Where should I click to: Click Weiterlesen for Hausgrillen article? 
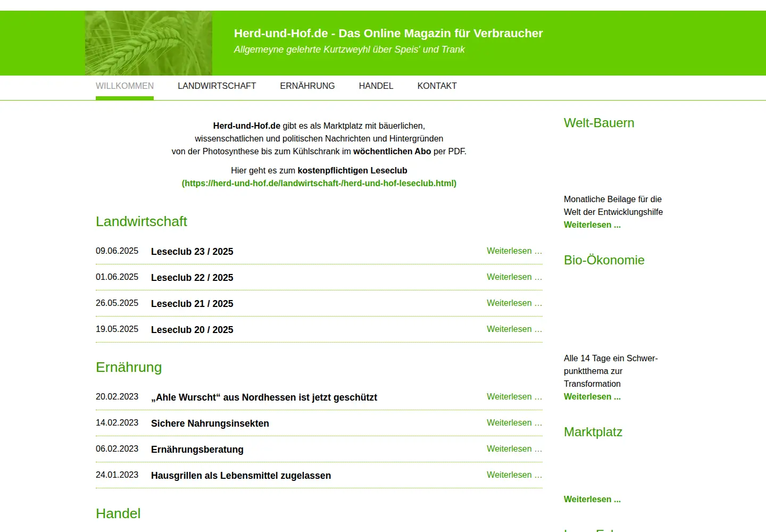pyautogui.click(x=514, y=475)
